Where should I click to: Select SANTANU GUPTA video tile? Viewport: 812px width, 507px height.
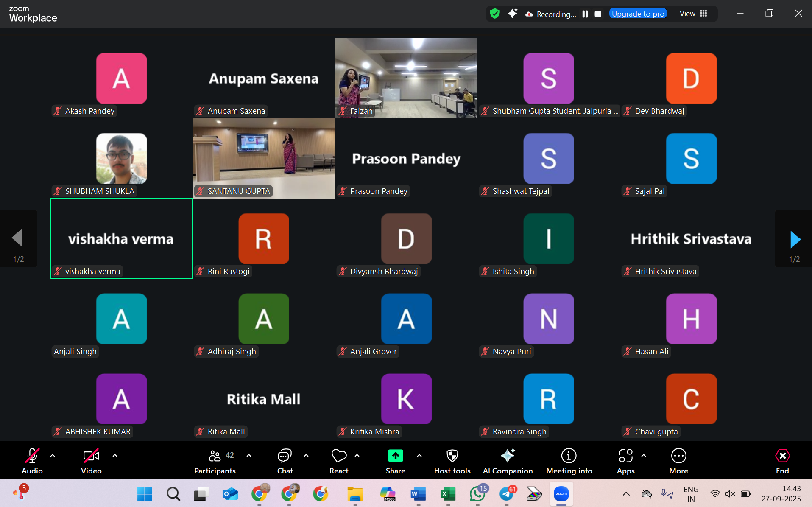tap(263, 158)
